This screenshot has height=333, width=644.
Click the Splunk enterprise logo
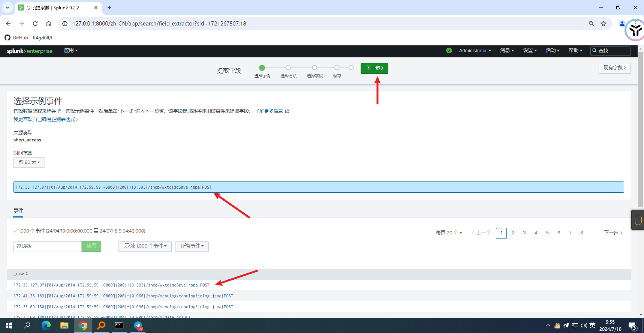(x=29, y=51)
